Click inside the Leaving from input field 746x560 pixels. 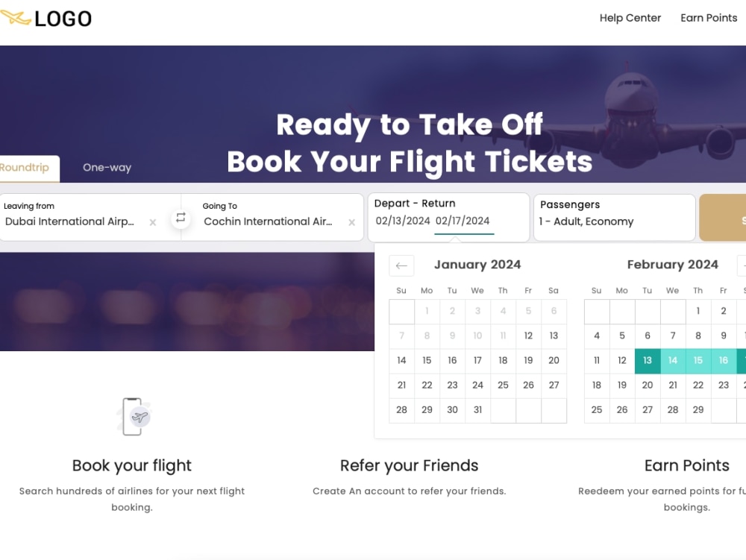[x=71, y=221]
